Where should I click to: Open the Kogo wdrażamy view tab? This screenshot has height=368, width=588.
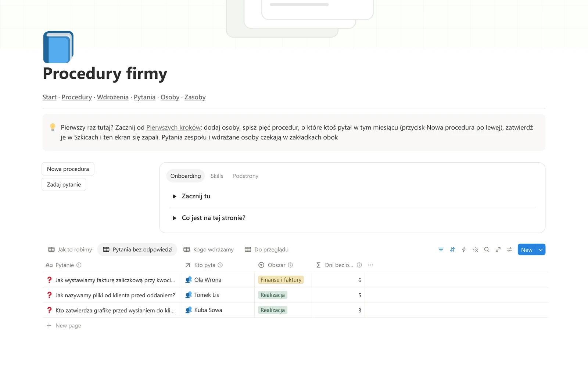coord(208,250)
